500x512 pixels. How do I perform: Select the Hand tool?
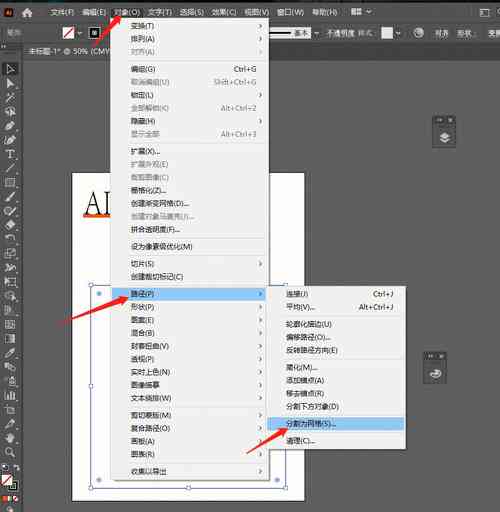tap(10, 438)
